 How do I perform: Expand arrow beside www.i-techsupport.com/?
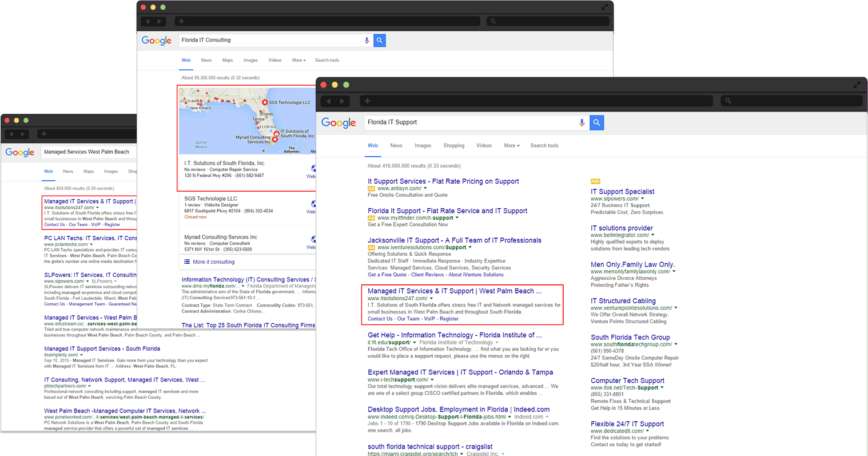432,379
